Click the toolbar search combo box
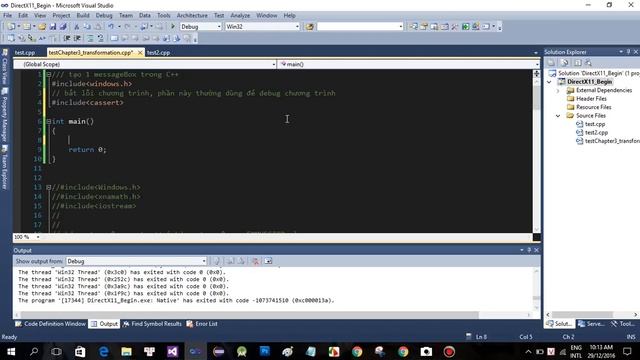Screen dimensions: 640x360 [360, 27]
